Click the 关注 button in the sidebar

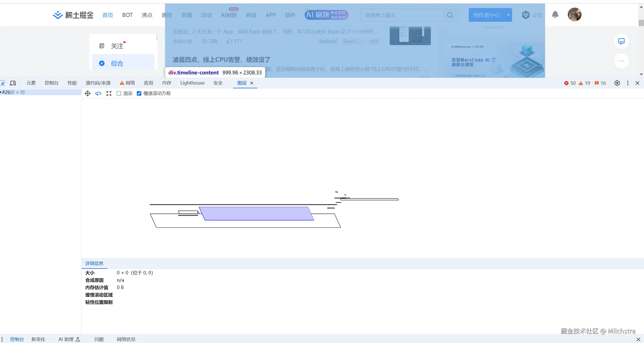point(117,46)
